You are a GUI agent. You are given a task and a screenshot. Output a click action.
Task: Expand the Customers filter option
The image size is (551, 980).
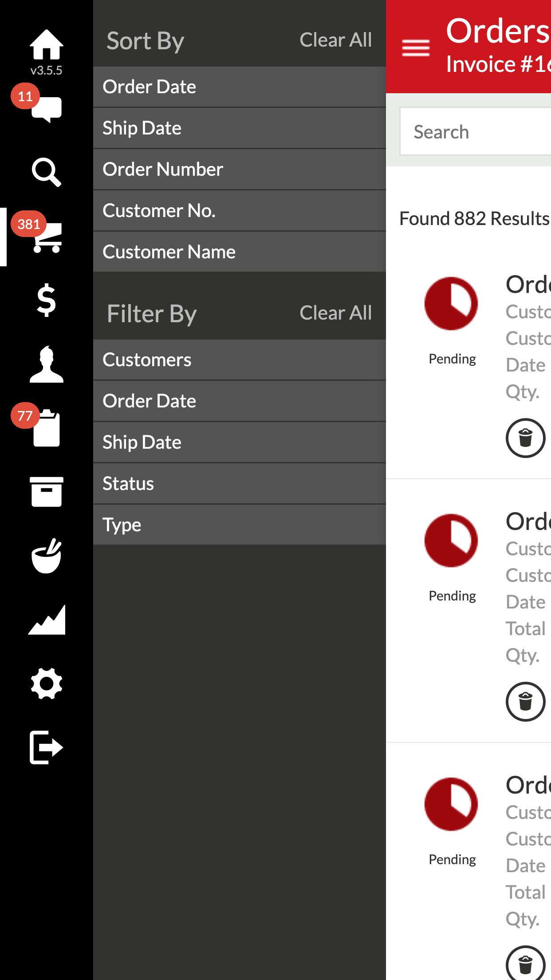coord(240,360)
